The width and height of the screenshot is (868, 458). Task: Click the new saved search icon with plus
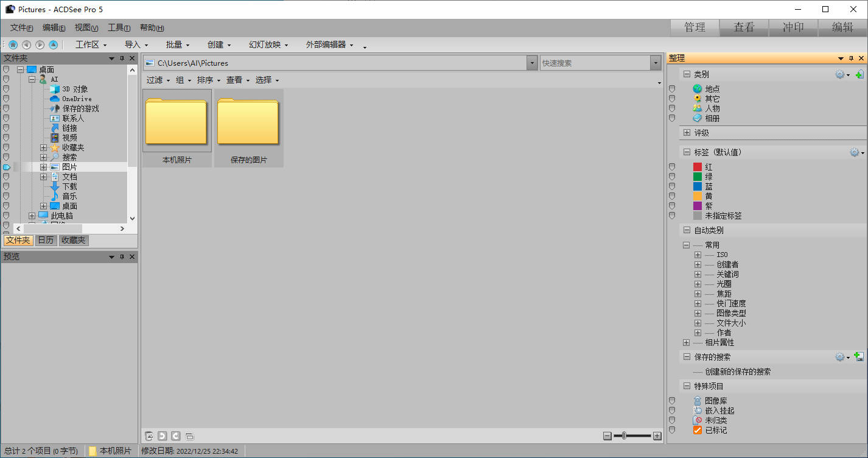[x=859, y=357]
